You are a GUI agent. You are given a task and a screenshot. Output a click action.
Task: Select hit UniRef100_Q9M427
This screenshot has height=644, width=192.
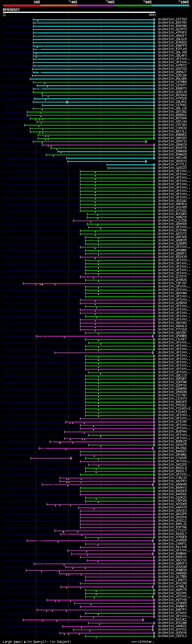(172, 72)
